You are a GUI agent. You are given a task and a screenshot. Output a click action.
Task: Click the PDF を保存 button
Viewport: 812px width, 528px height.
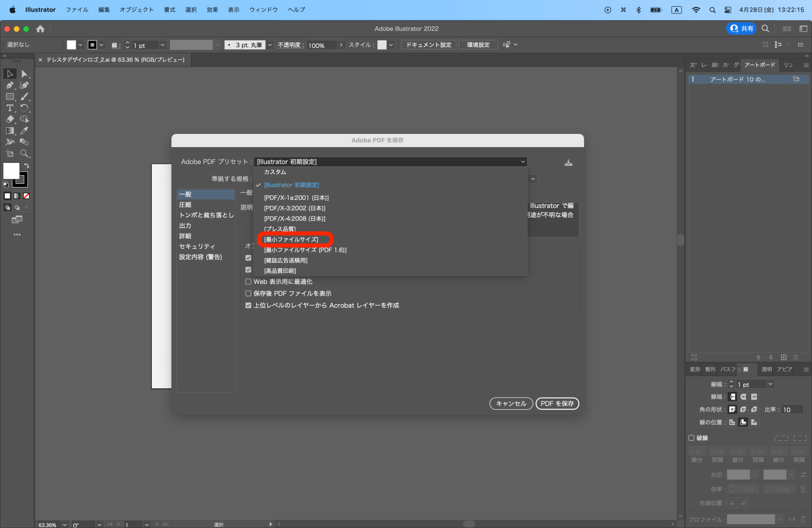pos(557,404)
